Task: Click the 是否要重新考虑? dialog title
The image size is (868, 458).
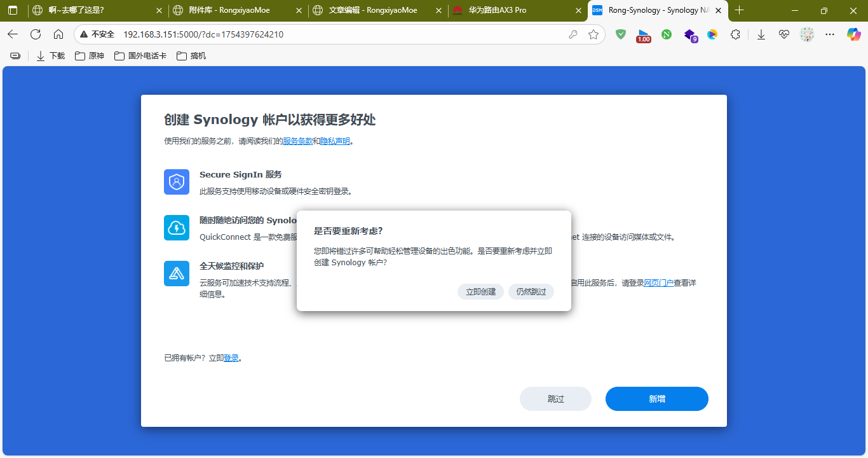Action: [x=348, y=231]
